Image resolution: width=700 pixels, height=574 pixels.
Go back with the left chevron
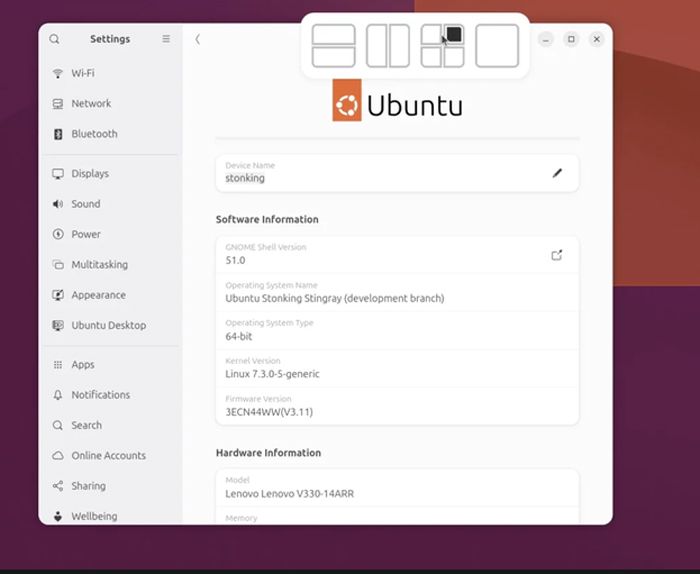click(x=197, y=39)
